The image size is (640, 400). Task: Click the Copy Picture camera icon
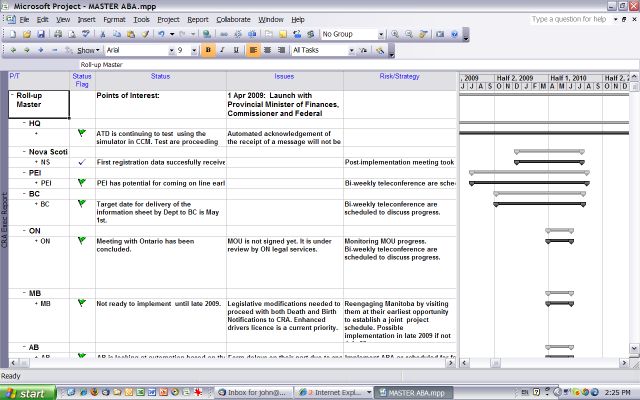tap(440, 35)
